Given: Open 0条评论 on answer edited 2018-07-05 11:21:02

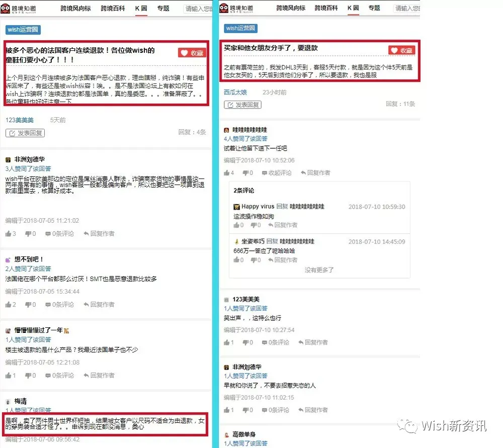Looking at the screenshot, I should click(60, 233).
